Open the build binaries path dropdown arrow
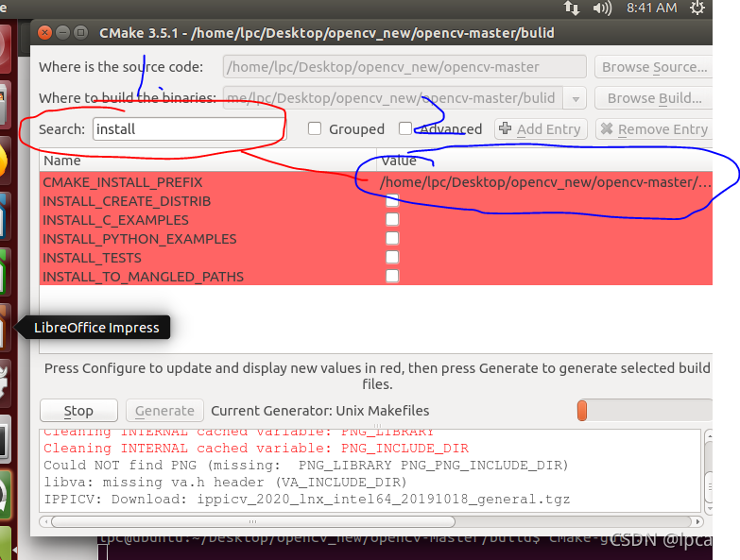 (x=576, y=98)
